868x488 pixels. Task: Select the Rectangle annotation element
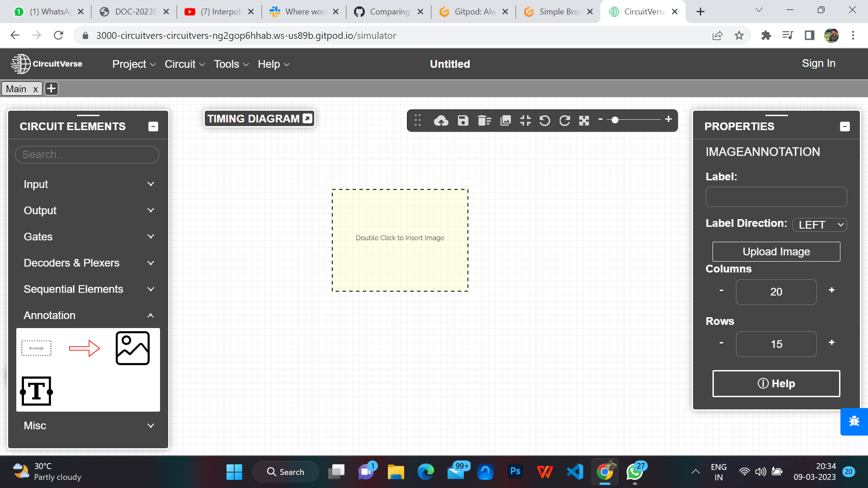click(36, 348)
